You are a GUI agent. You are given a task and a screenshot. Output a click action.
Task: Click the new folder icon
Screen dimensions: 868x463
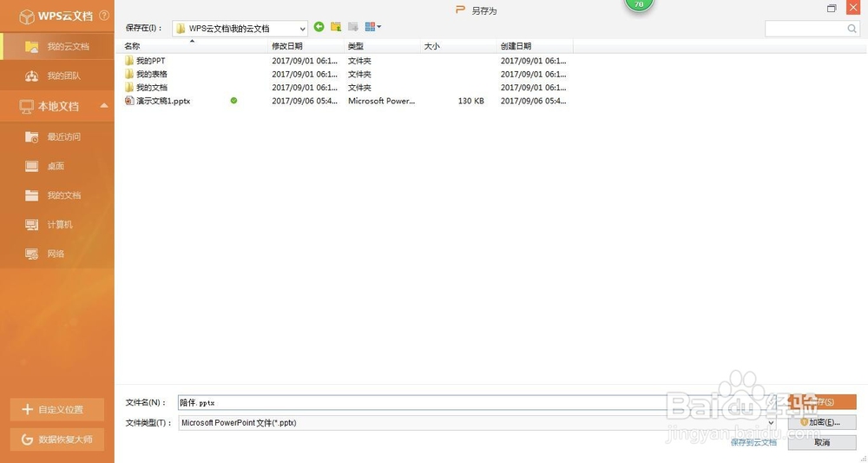coord(353,27)
